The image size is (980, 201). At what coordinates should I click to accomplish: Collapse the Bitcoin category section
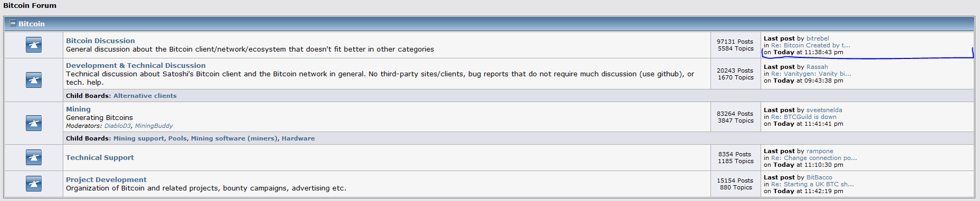[x=13, y=23]
